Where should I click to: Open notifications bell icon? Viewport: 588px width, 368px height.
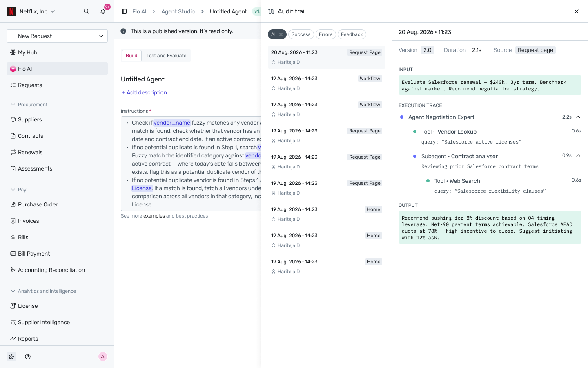[103, 11]
